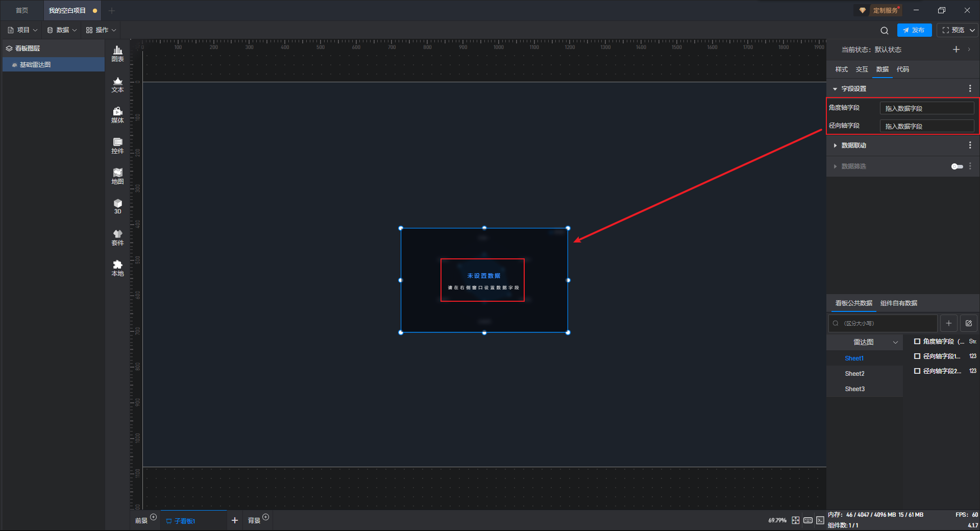
Task: Open the 图表 chart component panel
Action: [x=117, y=54]
